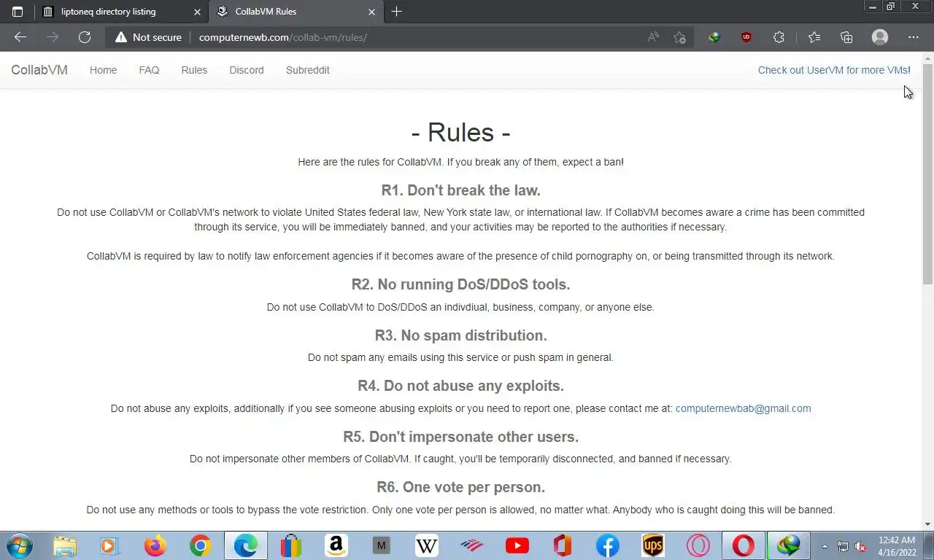
Task: Launch Firefox from taskbar
Action: [x=155, y=545]
